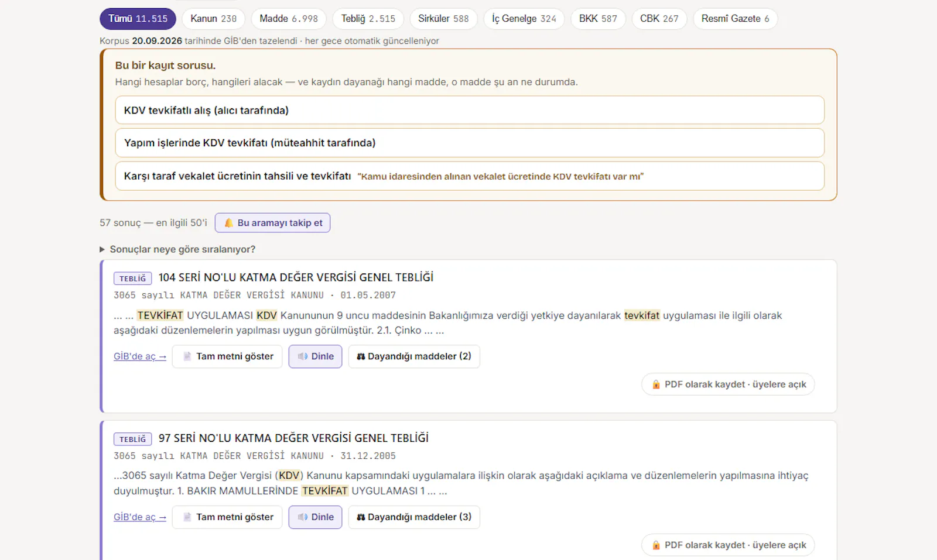Open the Madde 6.998 tab

(x=289, y=19)
